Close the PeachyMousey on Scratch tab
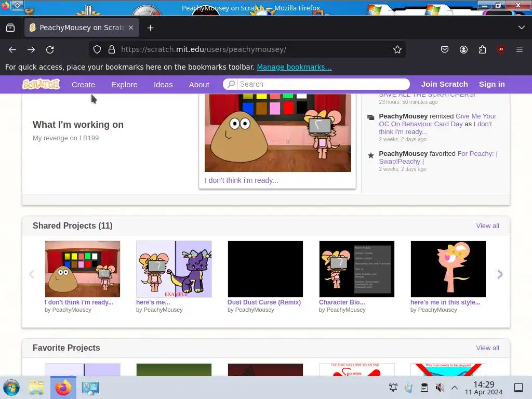Viewport: 532px width, 399px height. 131,28
